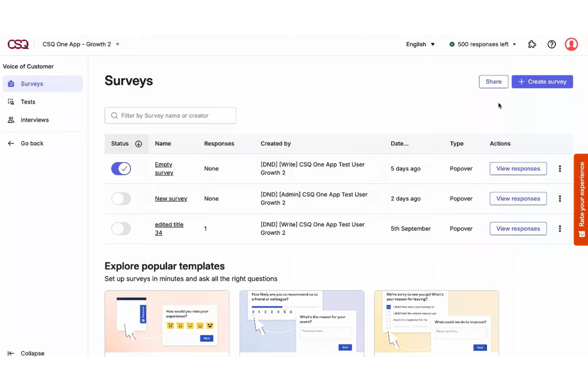Open the Interviews section in the sidebar
This screenshot has height=392, width=588.
tap(34, 120)
